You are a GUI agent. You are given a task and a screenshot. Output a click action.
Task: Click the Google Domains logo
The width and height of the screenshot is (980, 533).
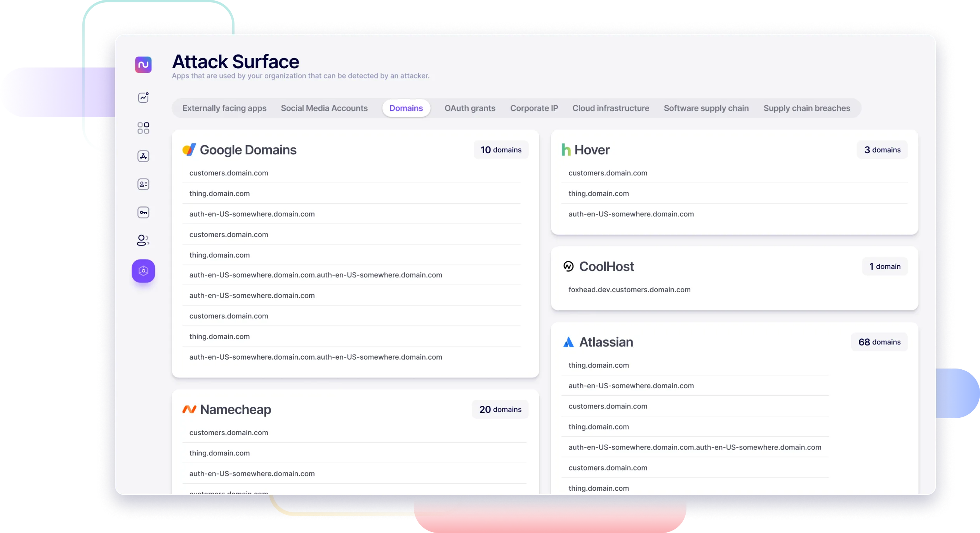click(190, 149)
